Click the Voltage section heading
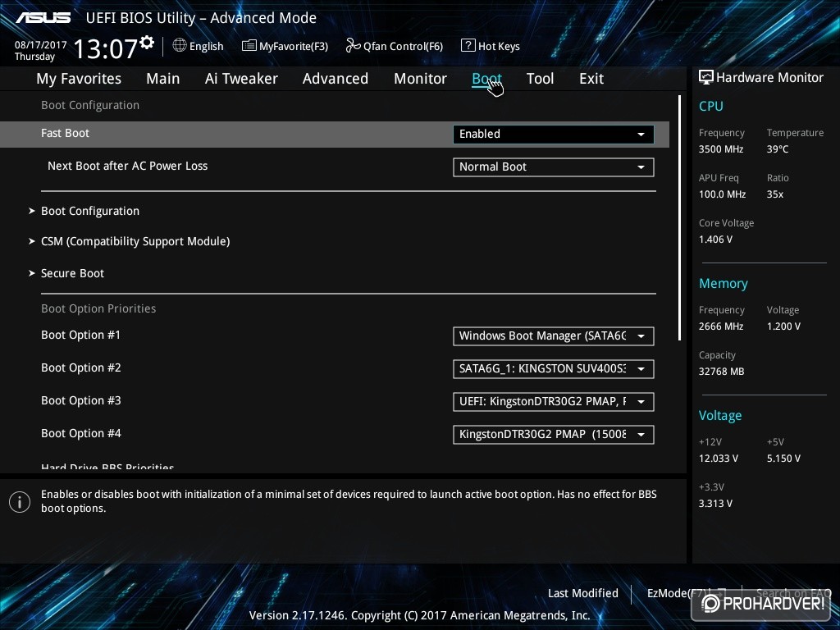The image size is (840, 630). coord(720,416)
